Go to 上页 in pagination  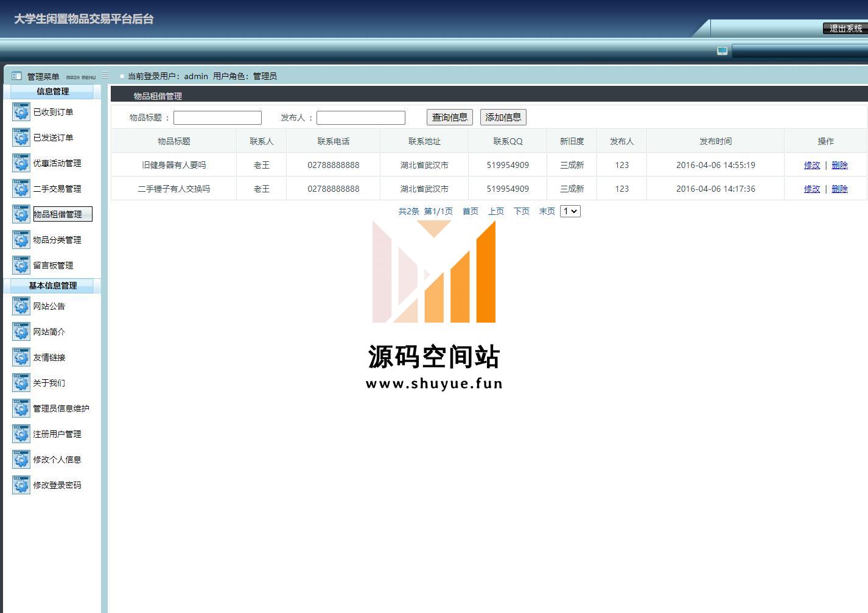496,211
